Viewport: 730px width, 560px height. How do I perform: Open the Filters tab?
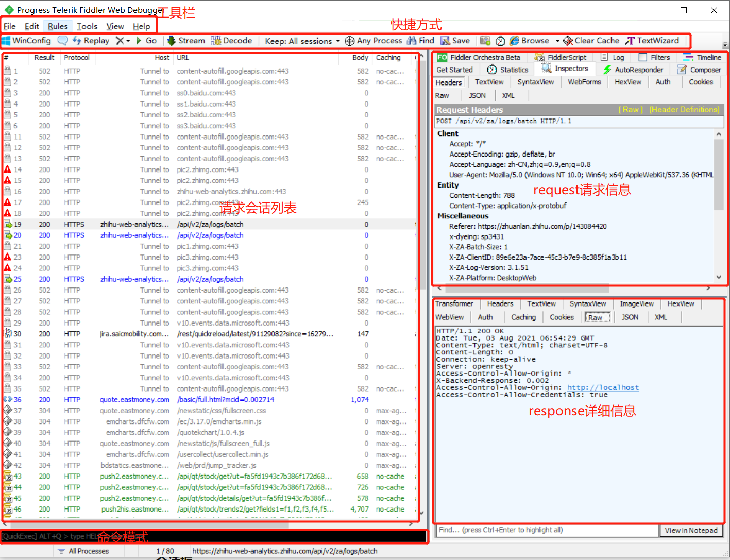654,57
